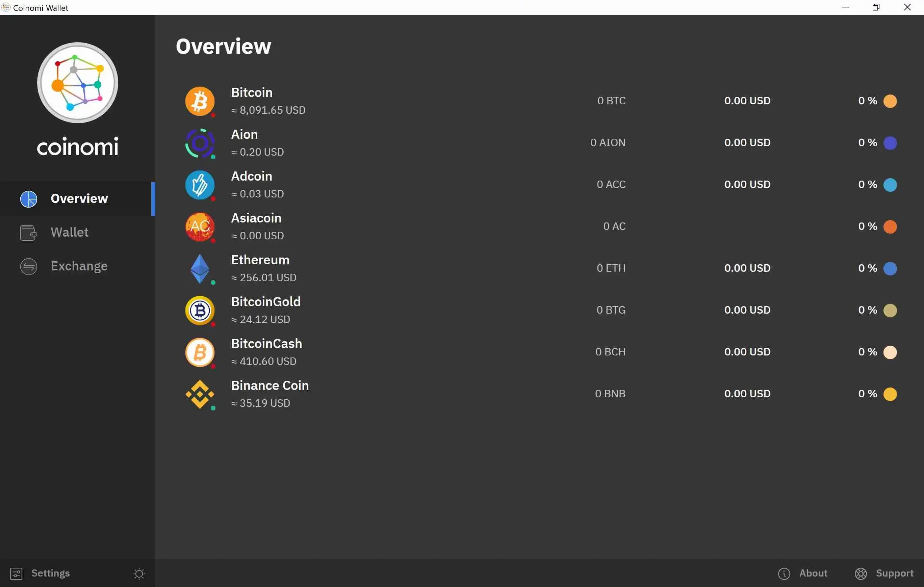The image size is (924, 587).
Task: Open the About page
Action: click(x=803, y=573)
